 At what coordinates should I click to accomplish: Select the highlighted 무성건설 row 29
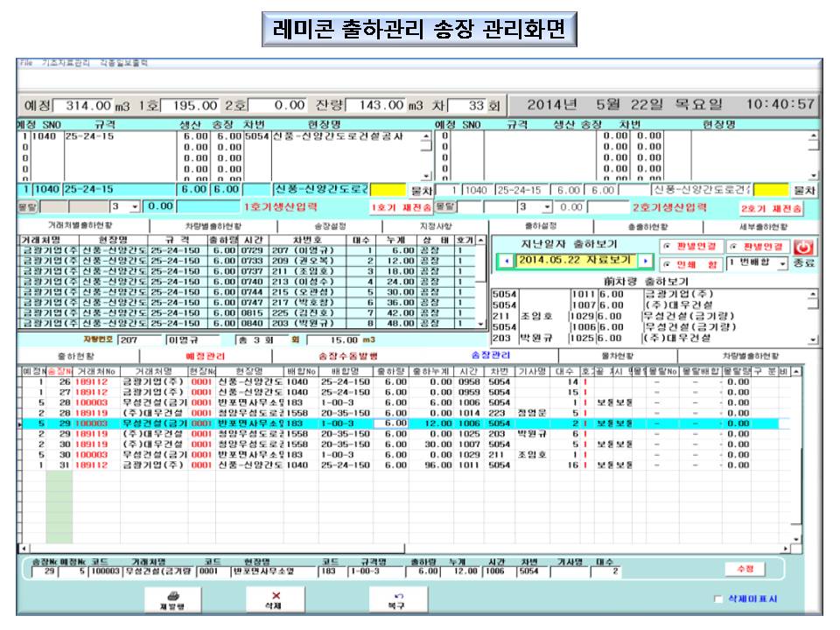coord(262,423)
